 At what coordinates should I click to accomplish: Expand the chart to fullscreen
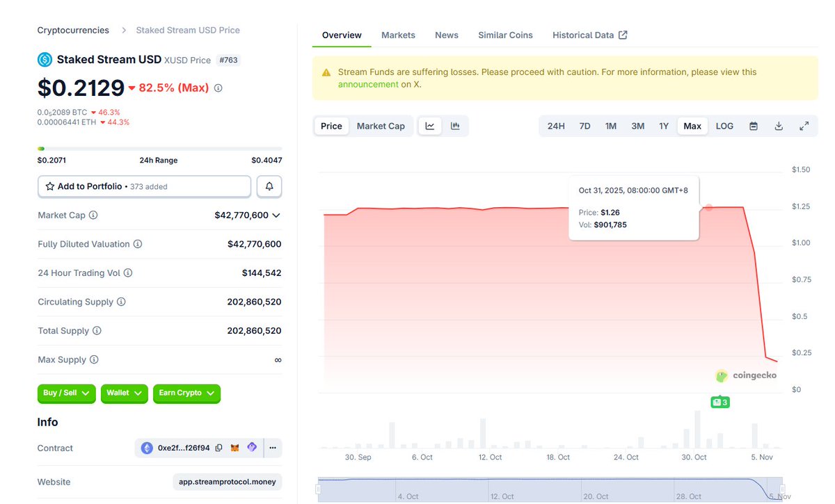(804, 126)
